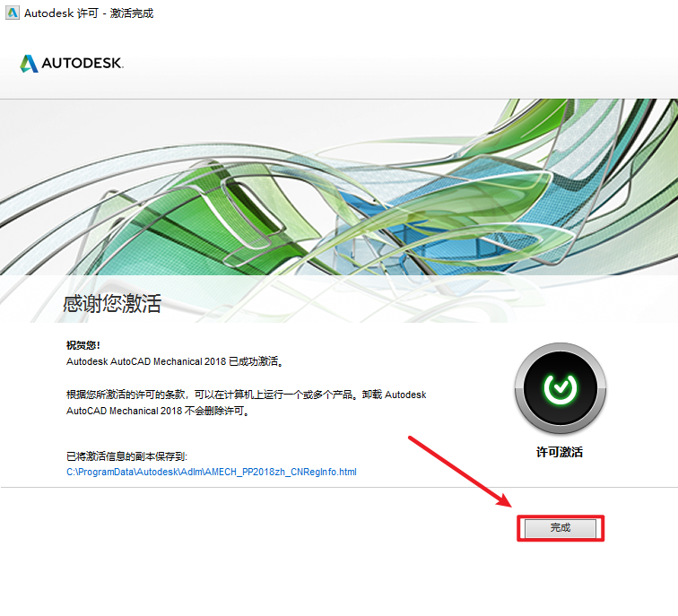This screenshot has width=678, height=616.
Task: Click the 感谢您激活 heading
Action: click(x=112, y=303)
